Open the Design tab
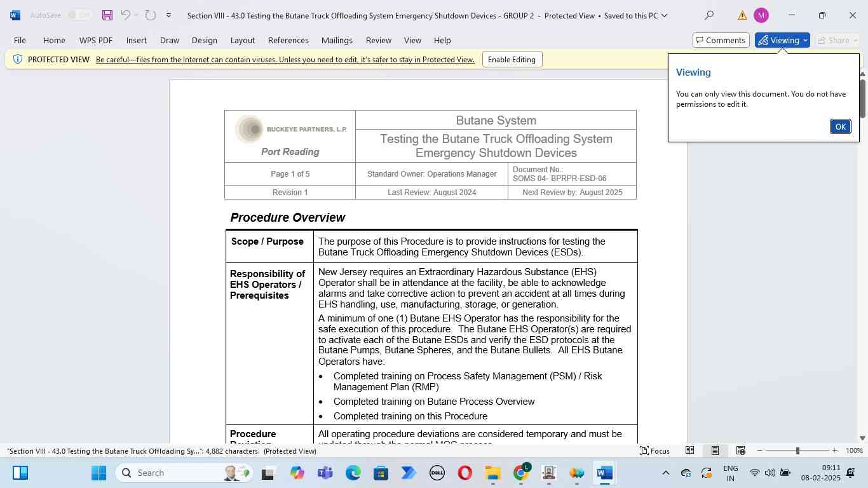The width and height of the screenshot is (868, 488). point(205,40)
